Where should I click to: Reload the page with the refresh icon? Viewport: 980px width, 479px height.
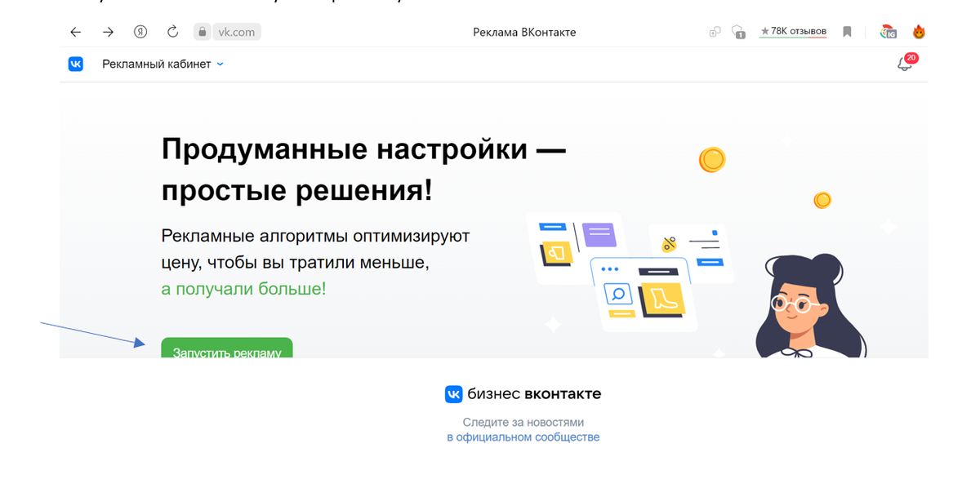[x=172, y=32]
